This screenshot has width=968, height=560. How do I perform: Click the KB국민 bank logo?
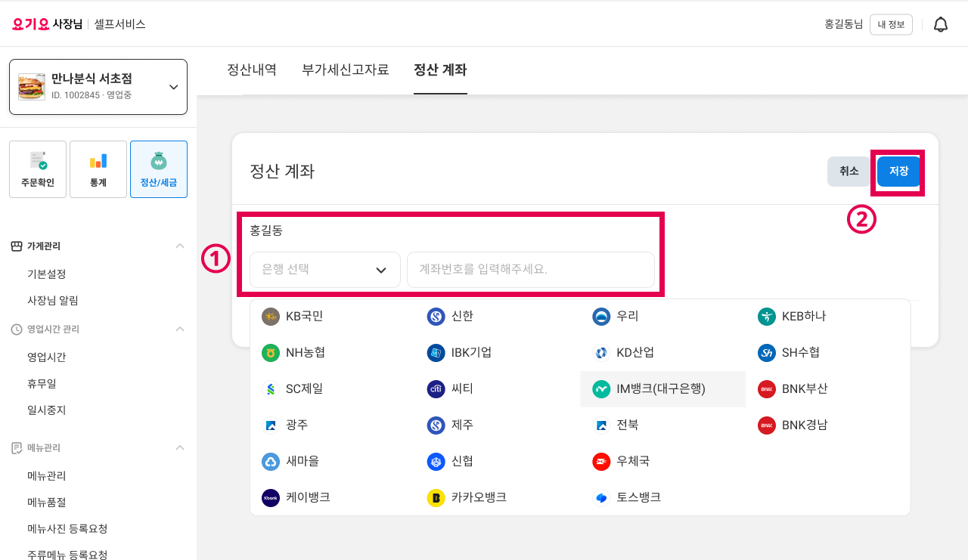(271, 317)
